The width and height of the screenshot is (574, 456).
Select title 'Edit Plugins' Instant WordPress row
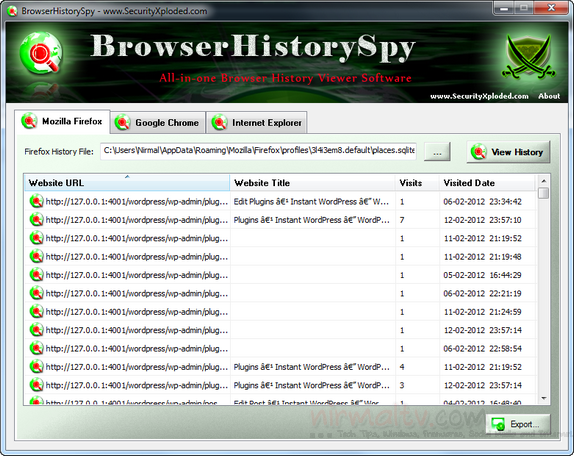coord(312,202)
